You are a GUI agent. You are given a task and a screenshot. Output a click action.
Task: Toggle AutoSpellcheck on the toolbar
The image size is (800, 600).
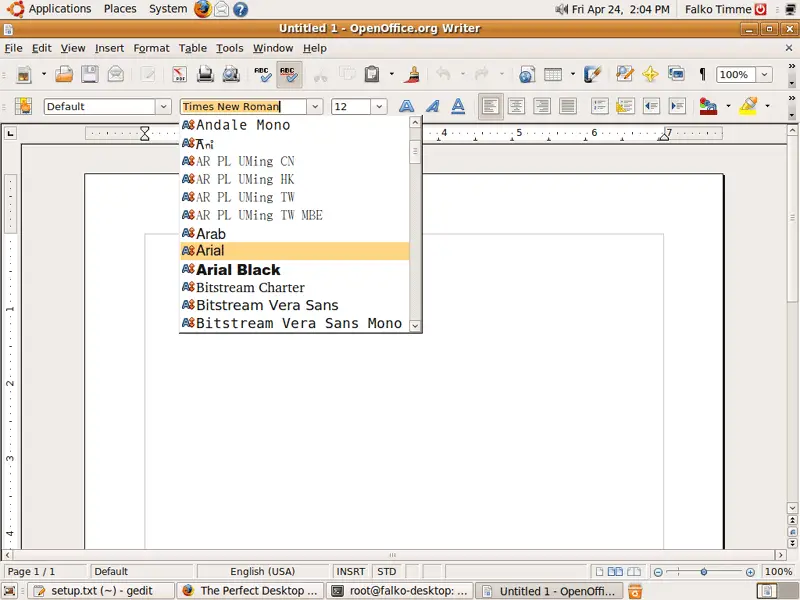(x=289, y=74)
